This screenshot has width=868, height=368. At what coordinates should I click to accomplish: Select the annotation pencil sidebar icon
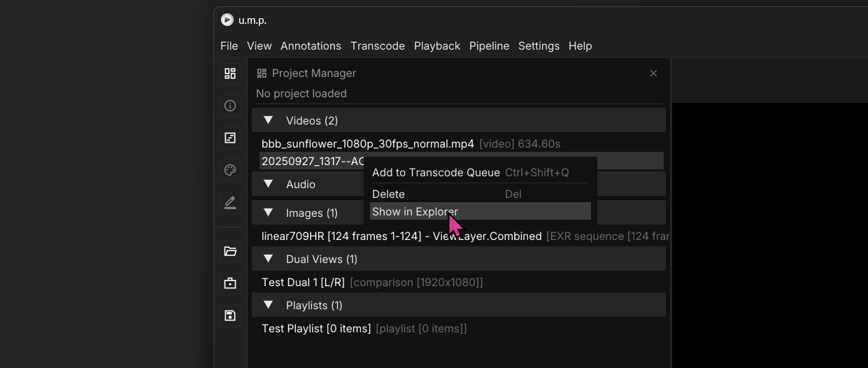tap(230, 202)
